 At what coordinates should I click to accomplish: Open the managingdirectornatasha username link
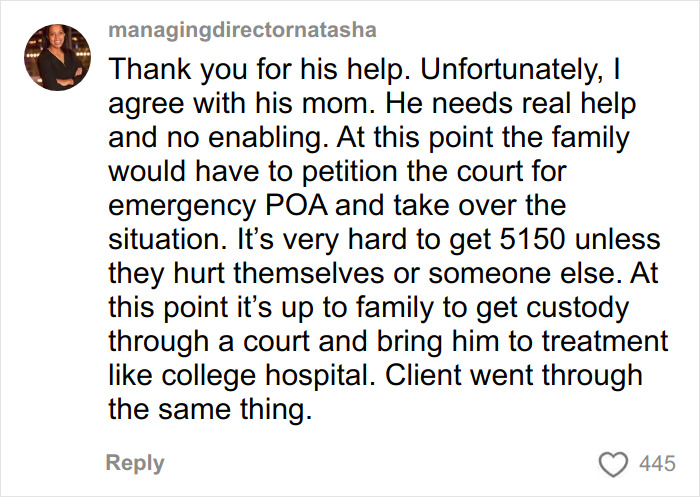click(241, 30)
